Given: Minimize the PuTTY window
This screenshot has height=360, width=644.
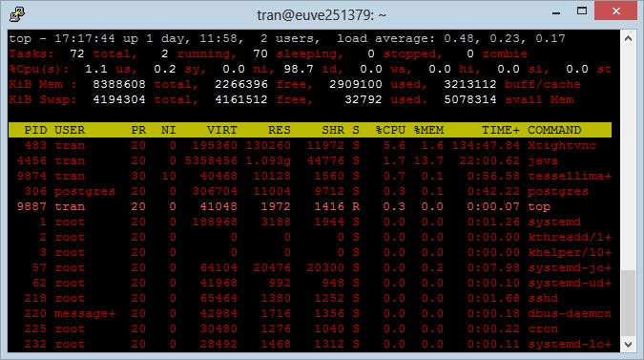Looking at the screenshot, I should coord(556,12).
